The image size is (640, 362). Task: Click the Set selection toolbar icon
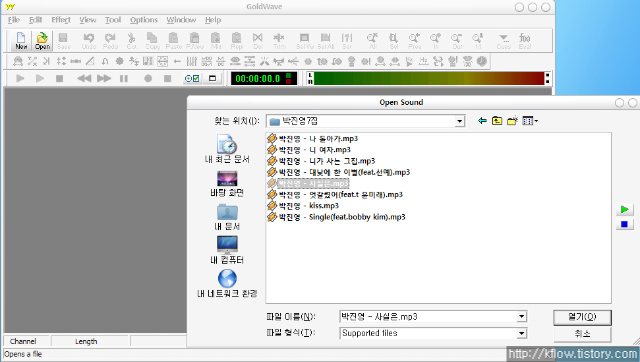pyautogui.click(x=347, y=41)
